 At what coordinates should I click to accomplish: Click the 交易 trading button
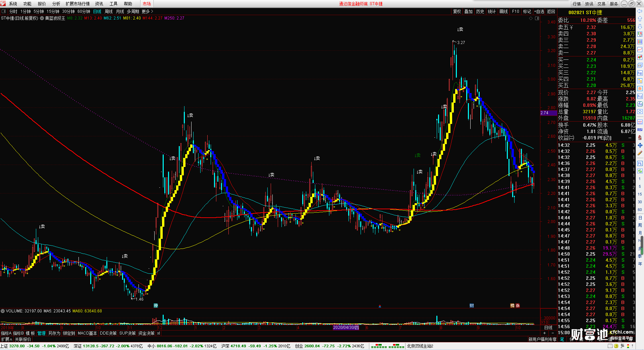[x=601, y=4]
